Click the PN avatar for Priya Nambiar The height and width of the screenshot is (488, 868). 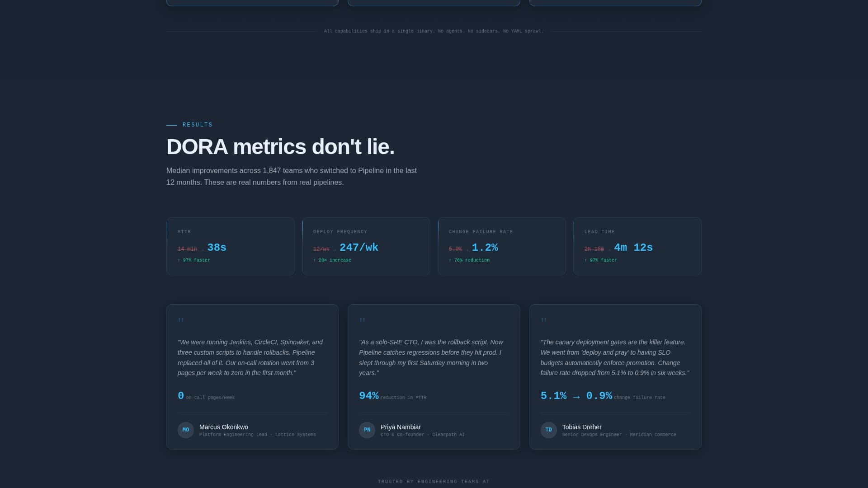point(367,430)
